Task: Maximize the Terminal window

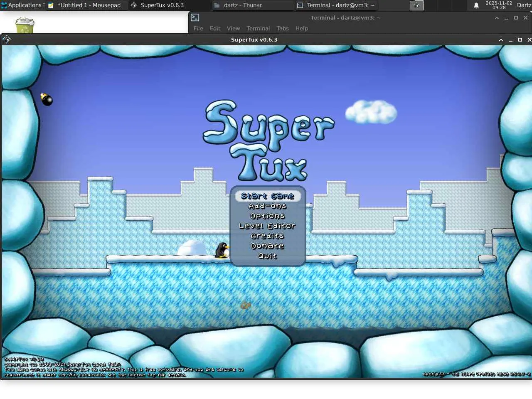Action: [x=516, y=18]
